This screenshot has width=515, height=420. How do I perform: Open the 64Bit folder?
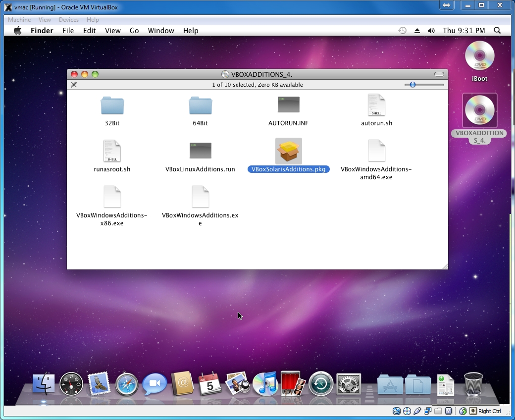coord(201,105)
